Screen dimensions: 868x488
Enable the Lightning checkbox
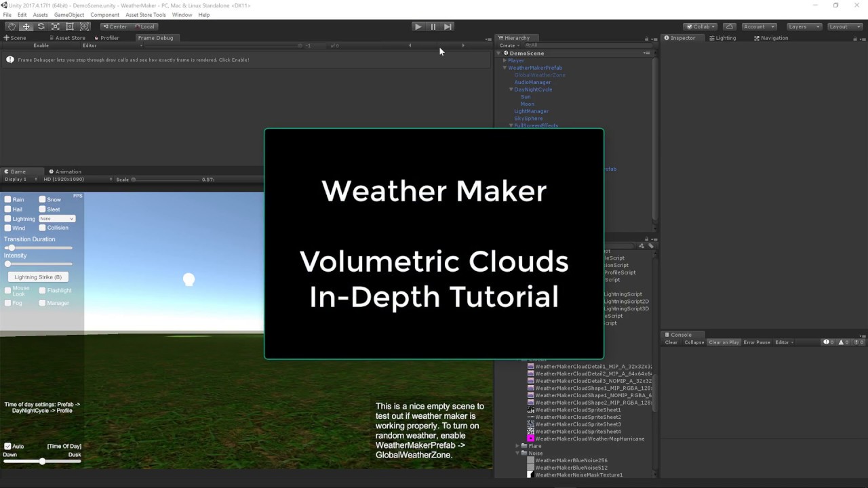coord(7,219)
